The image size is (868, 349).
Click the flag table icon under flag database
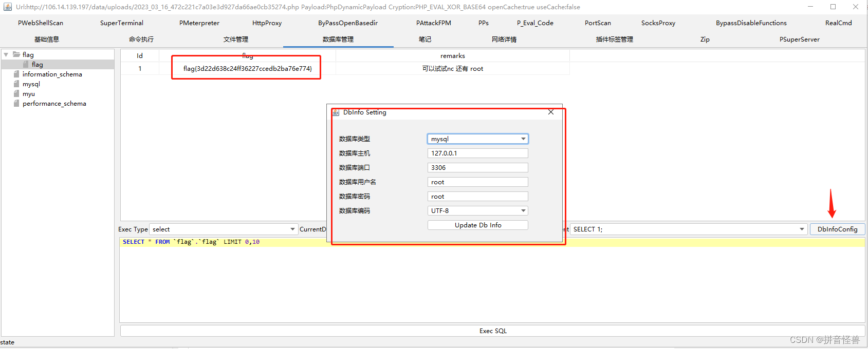[x=26, y=65]
